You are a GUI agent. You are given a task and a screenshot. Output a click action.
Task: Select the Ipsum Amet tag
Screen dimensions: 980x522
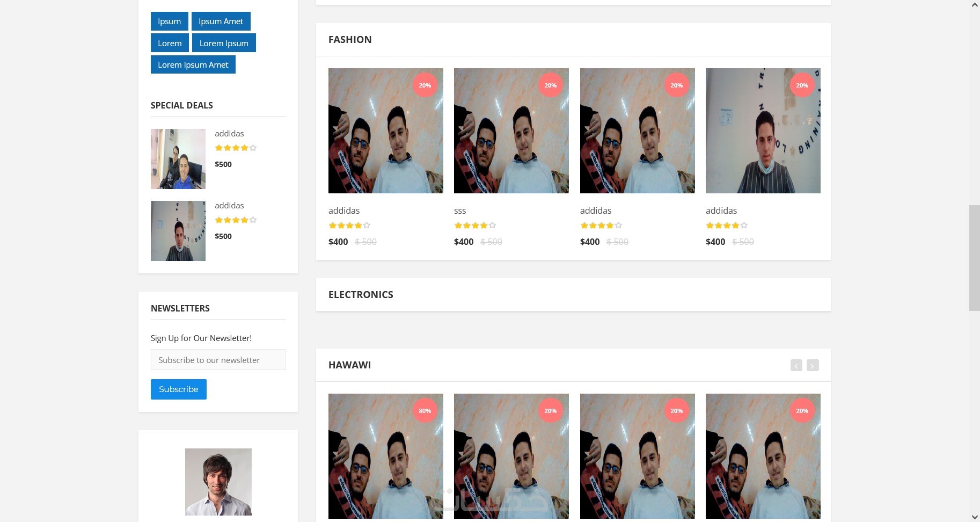(221, 21)
